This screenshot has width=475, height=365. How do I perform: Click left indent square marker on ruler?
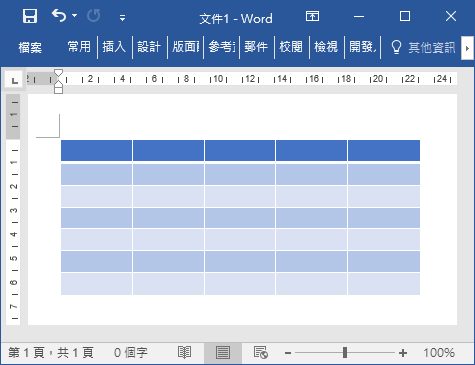click(x=58, y=90)
